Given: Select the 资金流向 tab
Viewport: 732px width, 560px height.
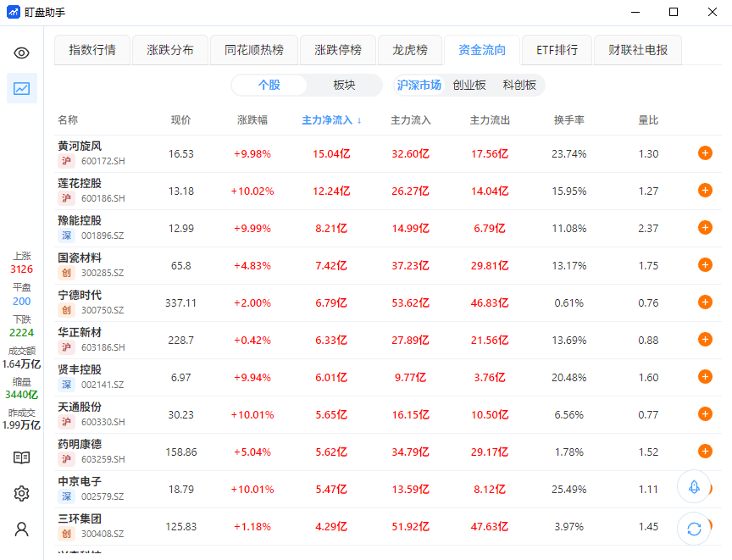Looking at the screenshot, I should point(482,50).
